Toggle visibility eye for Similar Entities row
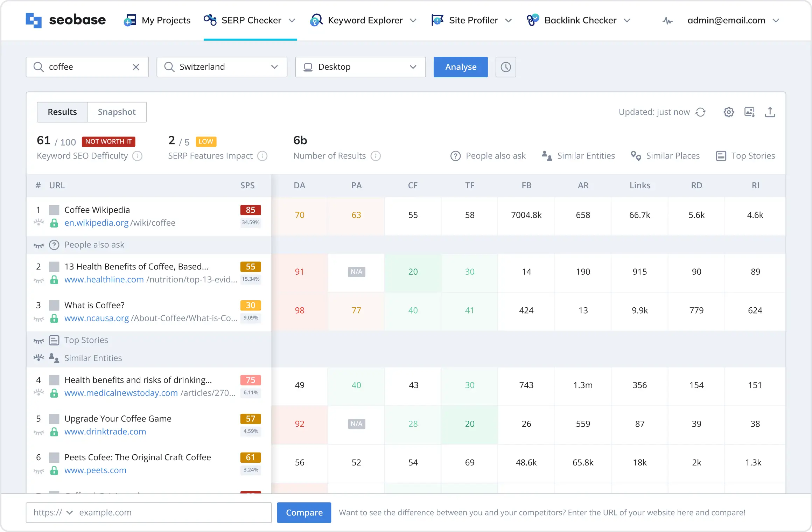Viewport: 812px width, 532px height. pyautogui.click(x=38, y=358)
